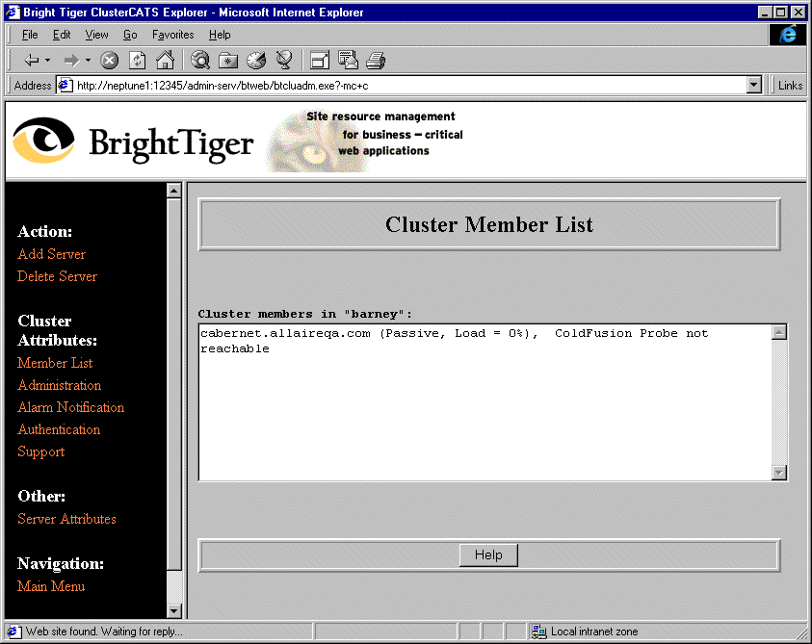
Task: Click the Print toolbar icon
Action: pyautogui.click(x=376, y=60)
